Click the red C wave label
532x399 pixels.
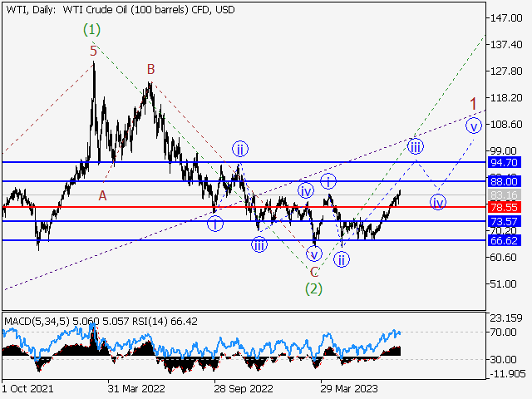click(x=314, y=272)
